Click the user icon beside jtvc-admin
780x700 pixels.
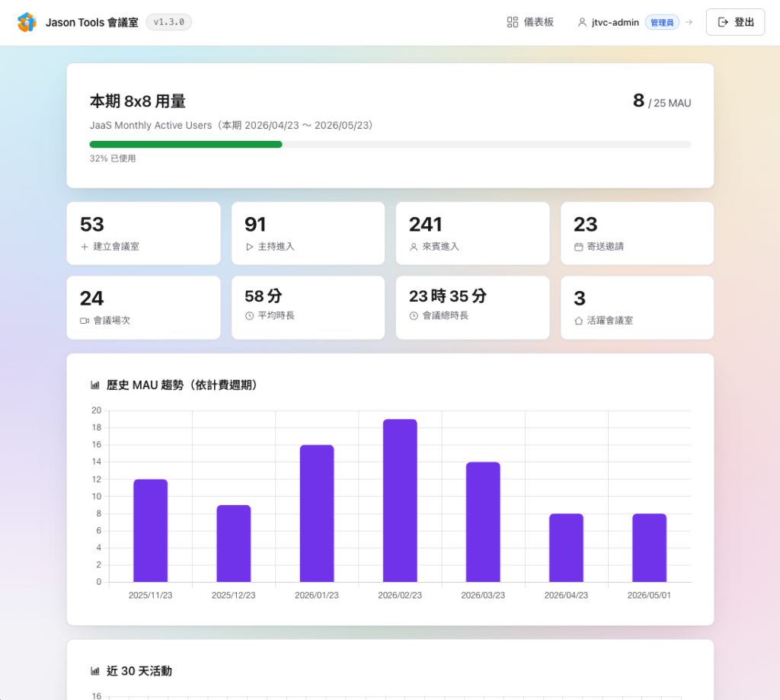[x=581, y=22]
